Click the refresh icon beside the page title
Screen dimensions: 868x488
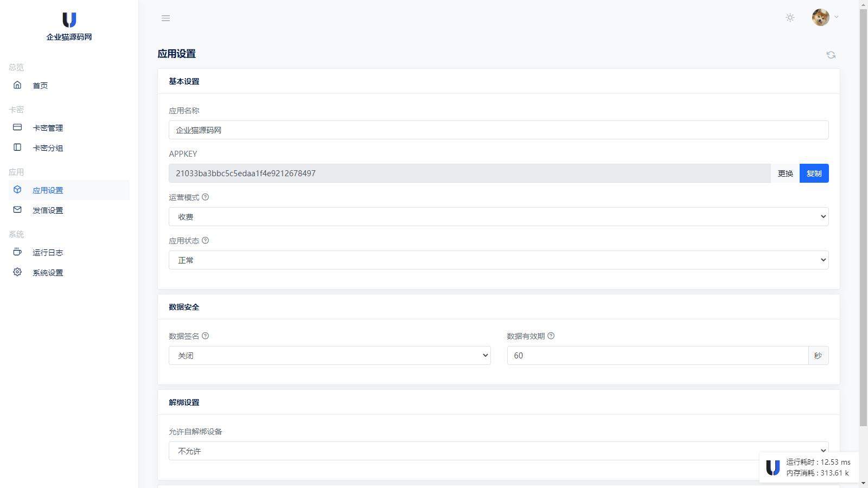coord(831,55)
